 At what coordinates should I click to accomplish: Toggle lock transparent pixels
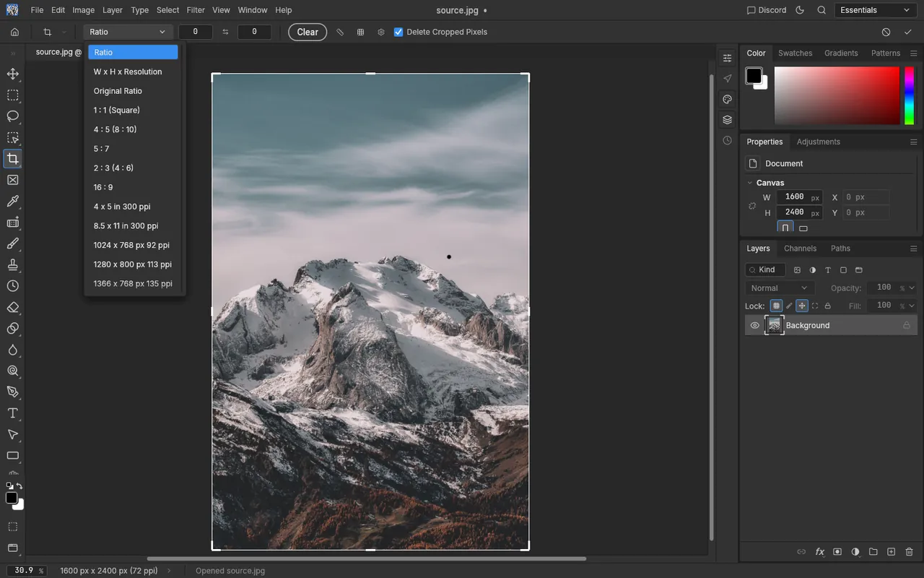pos(776,306)
